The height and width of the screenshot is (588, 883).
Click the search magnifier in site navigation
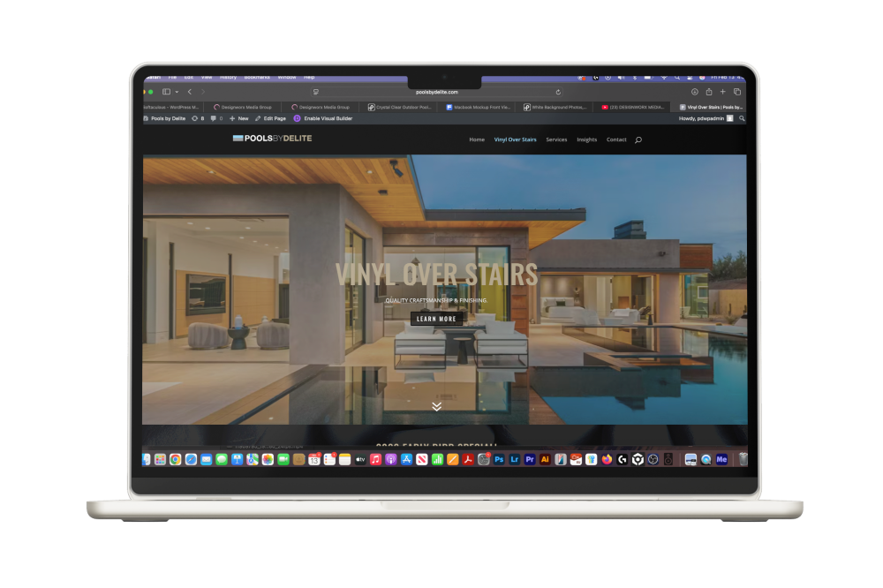[638, 139]
